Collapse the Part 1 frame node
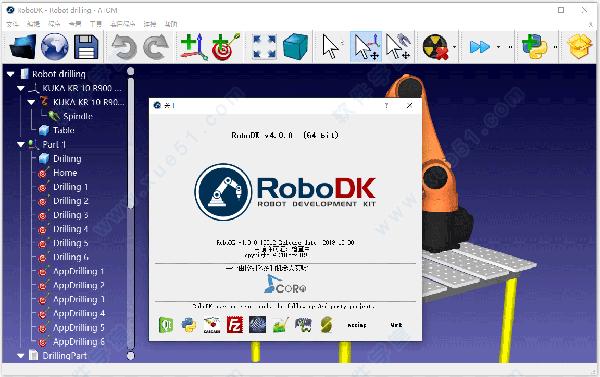The height and width of the screenshot is (377, 600). coord(21,144)
